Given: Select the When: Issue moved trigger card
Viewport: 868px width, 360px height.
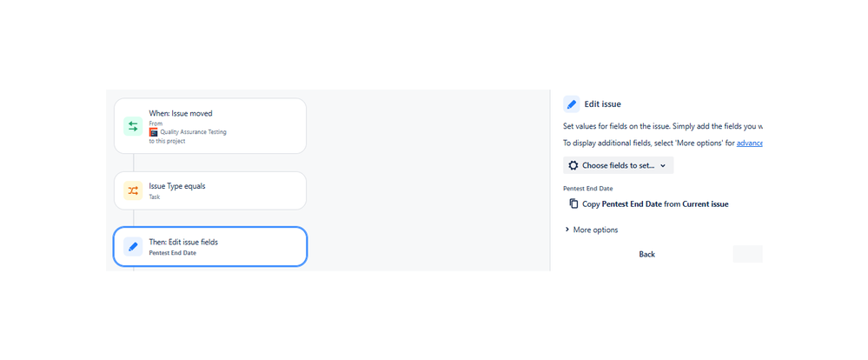Looking at the screenshot, I should 210,126.
